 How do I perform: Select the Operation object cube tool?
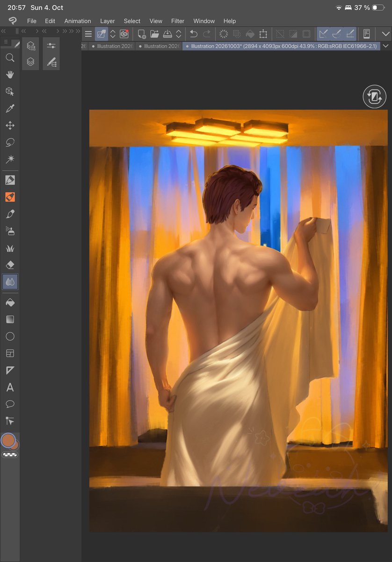[10, 91]
